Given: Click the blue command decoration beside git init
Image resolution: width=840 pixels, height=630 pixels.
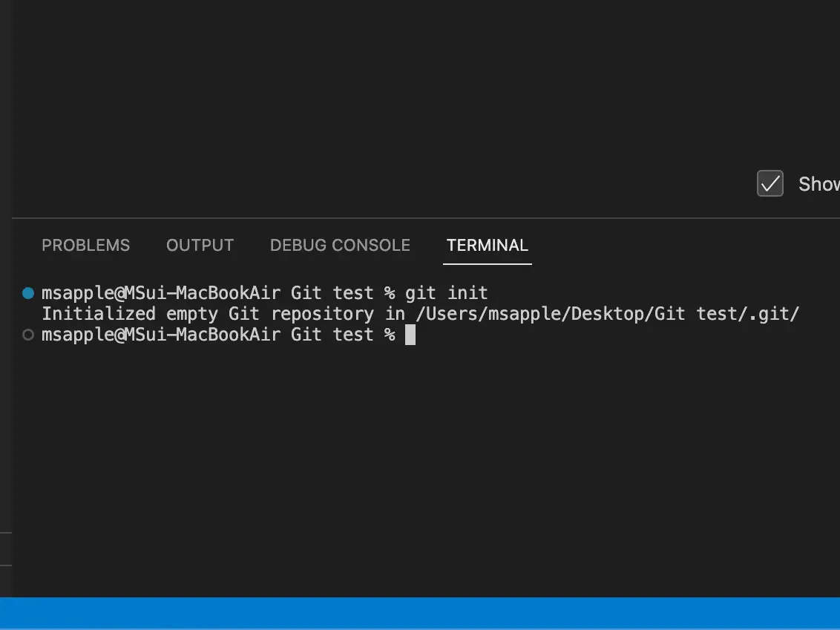Looking at the screenshot, I should pos(27,292).
